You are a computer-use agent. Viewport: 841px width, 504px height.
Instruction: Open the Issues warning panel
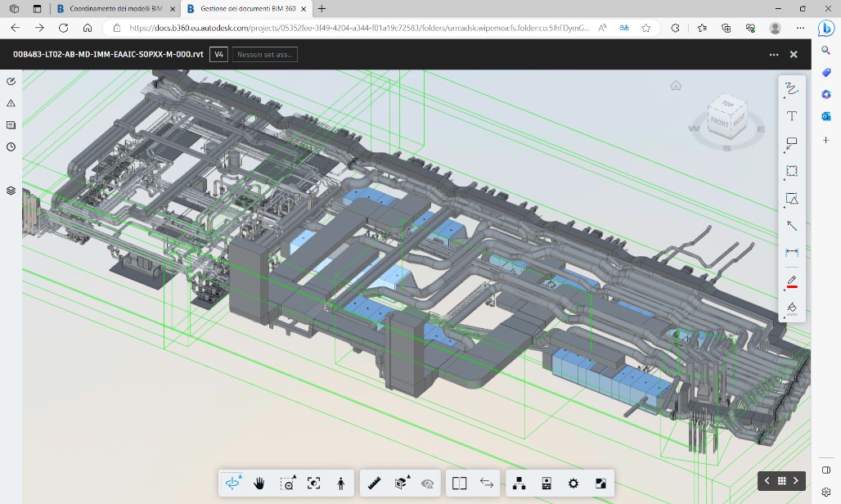click(x=11, y=103)
